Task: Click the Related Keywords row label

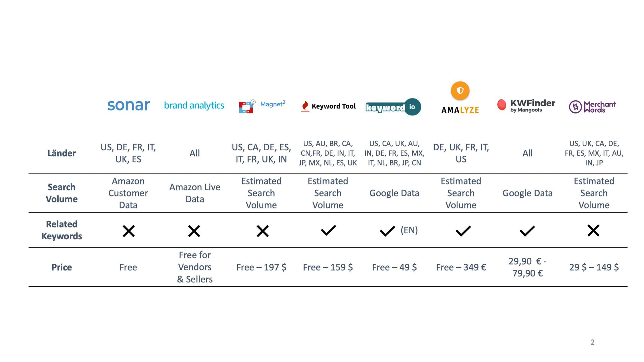Action: 62,230
